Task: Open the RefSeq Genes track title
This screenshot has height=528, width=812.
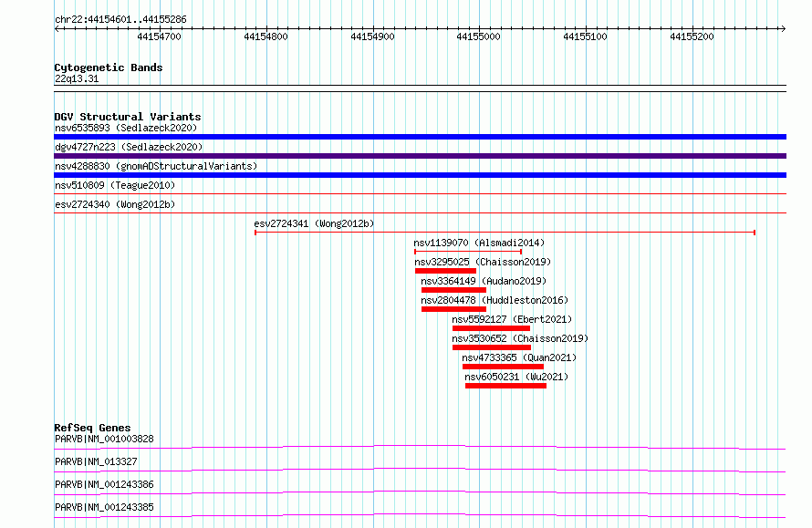Action: (92, 428)
